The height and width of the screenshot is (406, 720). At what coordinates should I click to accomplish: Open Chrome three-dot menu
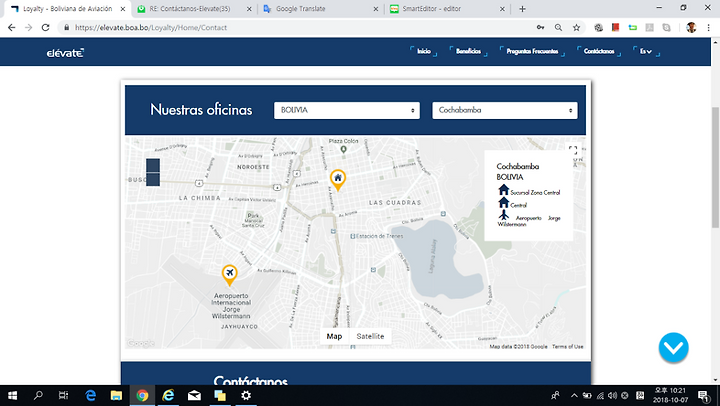(709, 28)
